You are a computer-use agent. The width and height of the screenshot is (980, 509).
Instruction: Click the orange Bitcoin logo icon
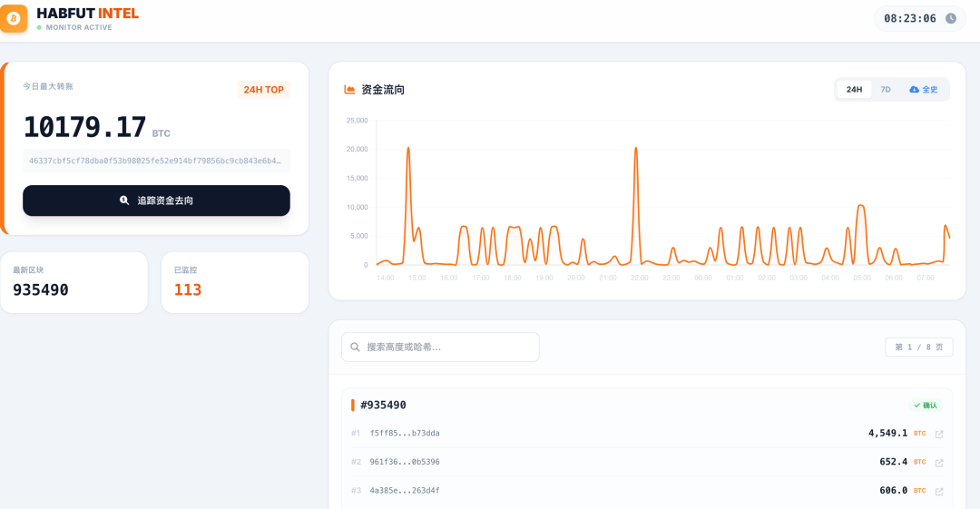coord(13,18)
